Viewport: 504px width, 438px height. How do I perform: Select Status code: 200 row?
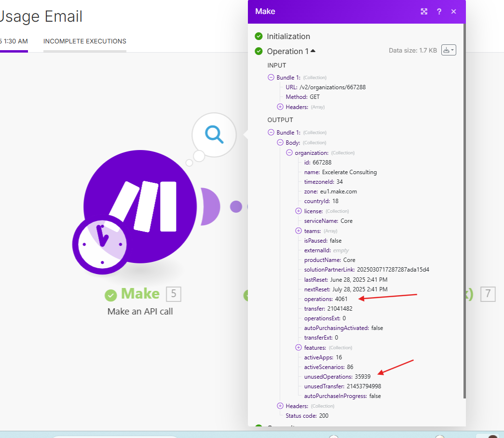[307, 416]
